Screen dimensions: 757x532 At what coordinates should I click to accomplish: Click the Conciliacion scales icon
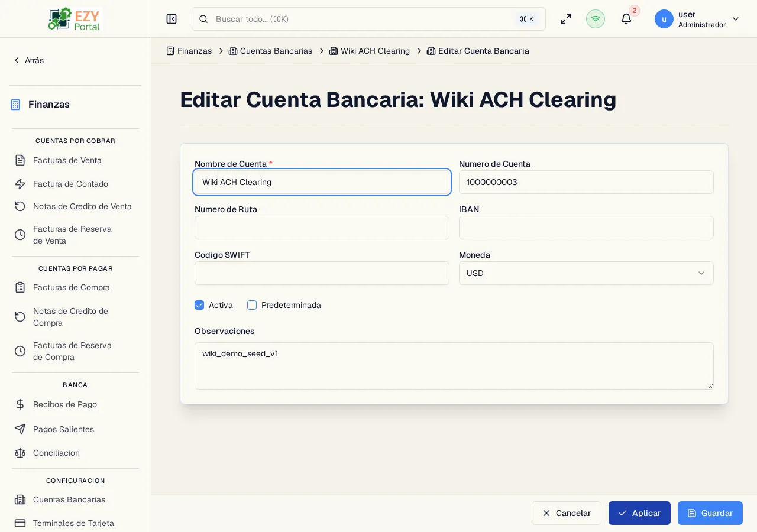tap(20, 453)
